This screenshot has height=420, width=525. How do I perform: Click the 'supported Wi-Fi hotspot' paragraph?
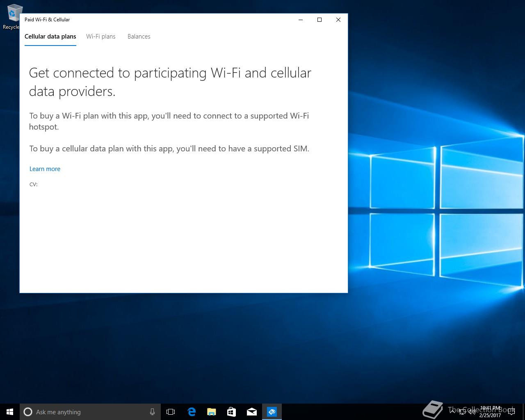[169, 121]
